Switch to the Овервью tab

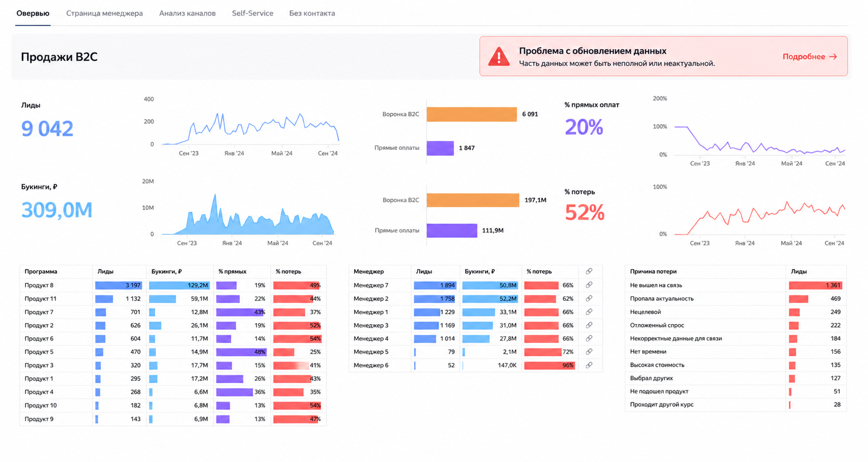click(33, 13)
